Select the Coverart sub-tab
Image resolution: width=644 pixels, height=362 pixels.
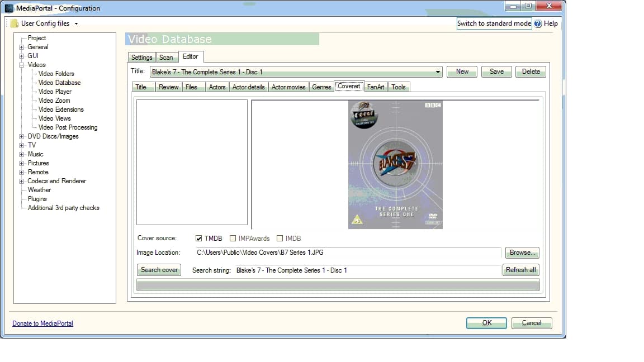click(349, 86)
